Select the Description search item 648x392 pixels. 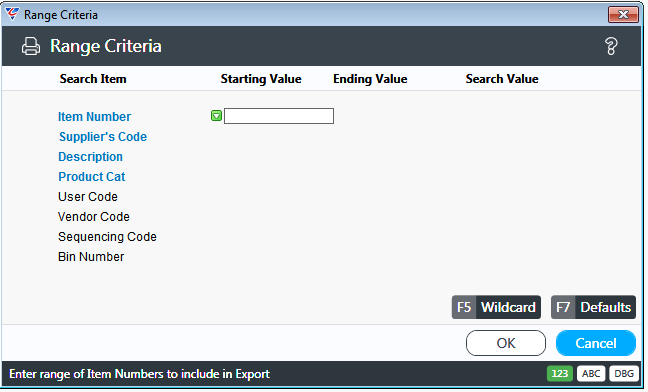[91, 157]
